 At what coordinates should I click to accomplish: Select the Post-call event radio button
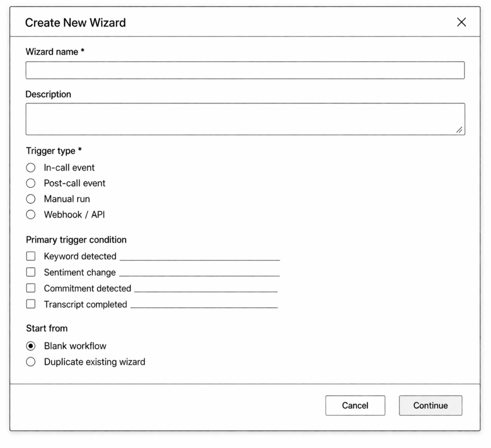pyautogui.click(x=31, y=183)
